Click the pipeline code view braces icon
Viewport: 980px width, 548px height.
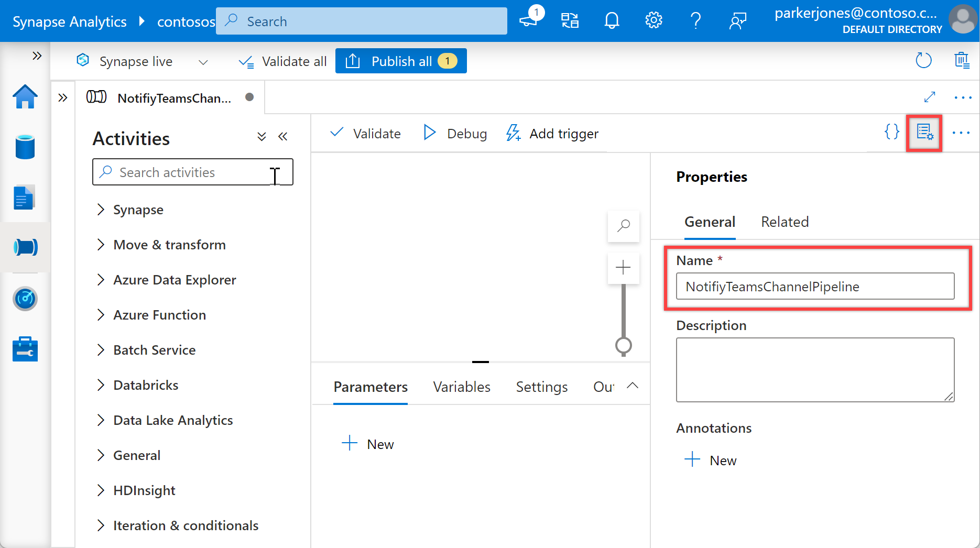(891, 132)
